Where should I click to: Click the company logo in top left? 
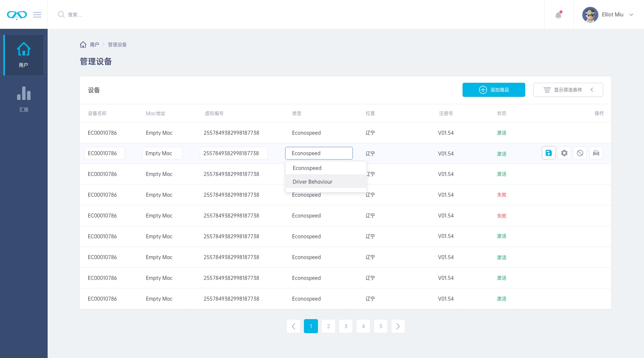point(17,15)
